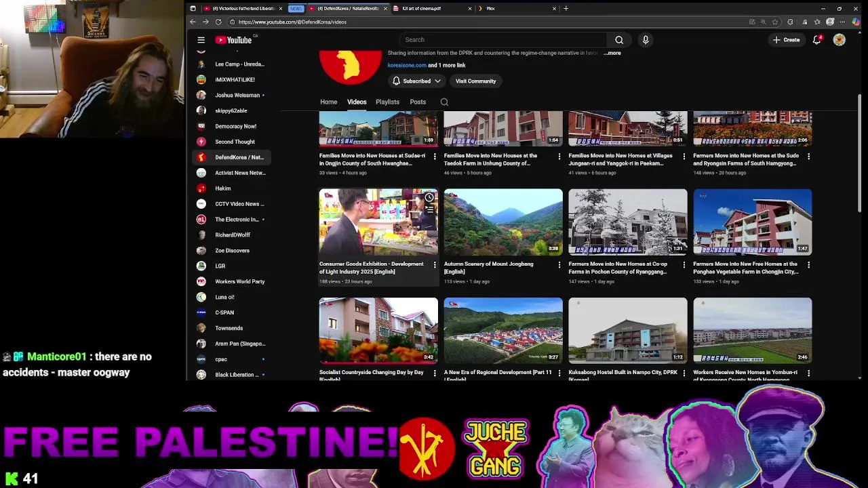Image resolution: width=868 pixels, height=488 pixels.
Task: Switch to Victorious Fatherland Liberation browser tab
Action: click(x=244, y=8)
